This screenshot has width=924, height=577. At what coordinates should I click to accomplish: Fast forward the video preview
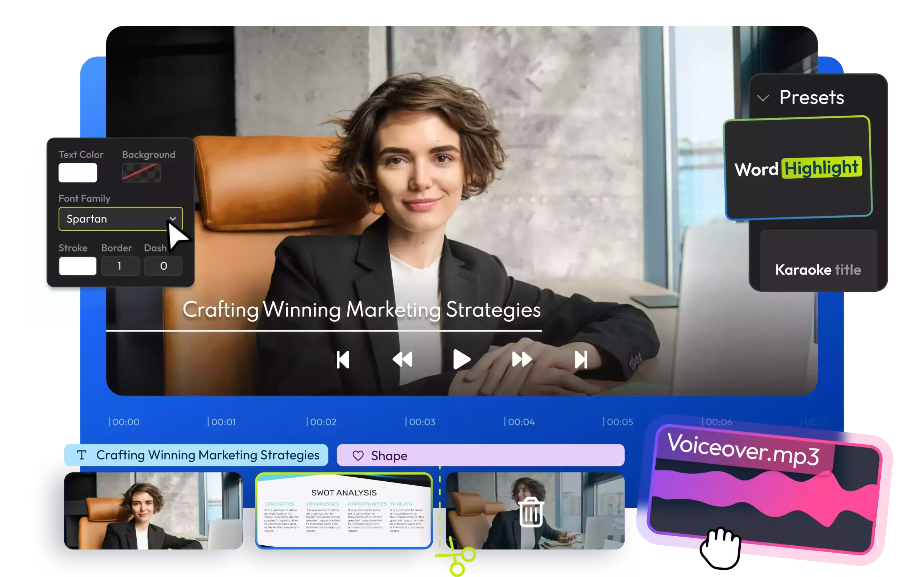(521, 359)
